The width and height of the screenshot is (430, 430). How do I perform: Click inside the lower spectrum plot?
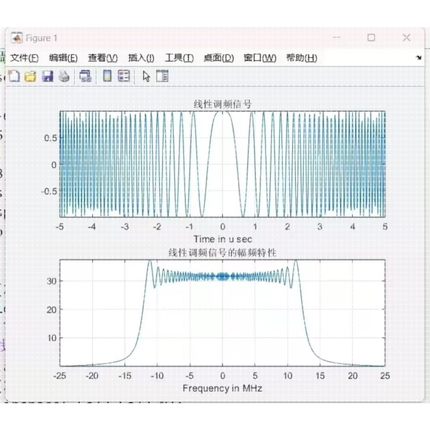222,313
